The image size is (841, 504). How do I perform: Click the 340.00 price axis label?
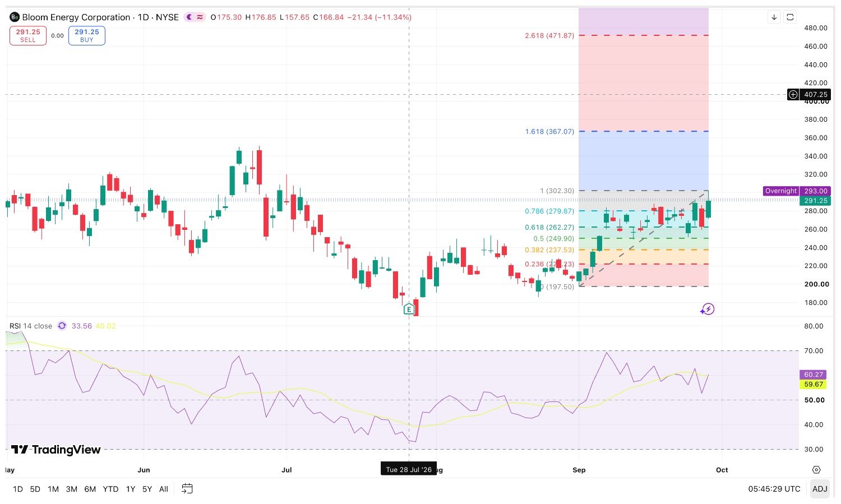click(816, 156)
